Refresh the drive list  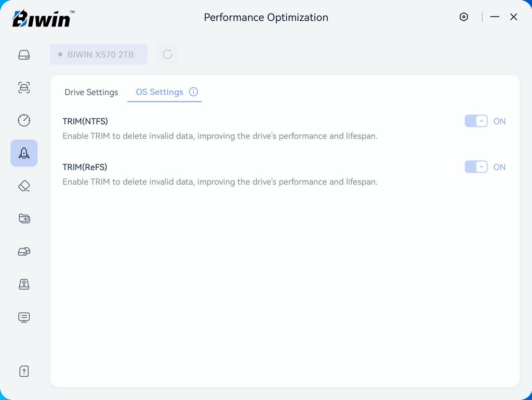coord(167,54)
